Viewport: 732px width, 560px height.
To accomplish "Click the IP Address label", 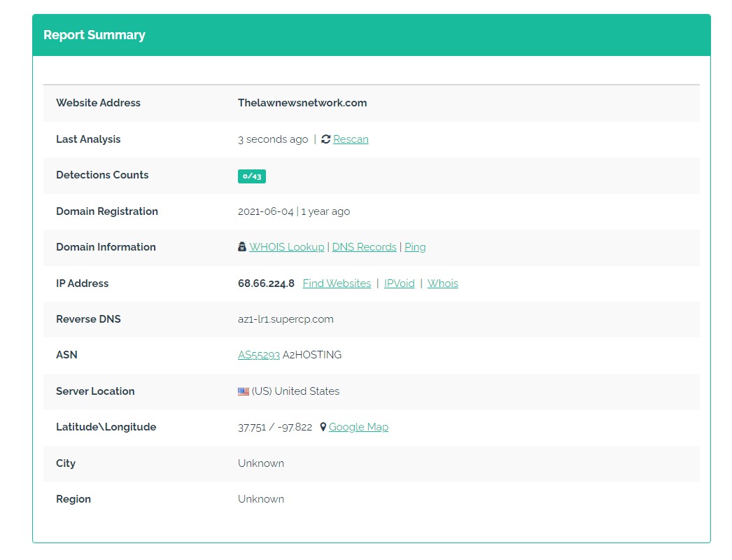I will click(x=82, y=283).
